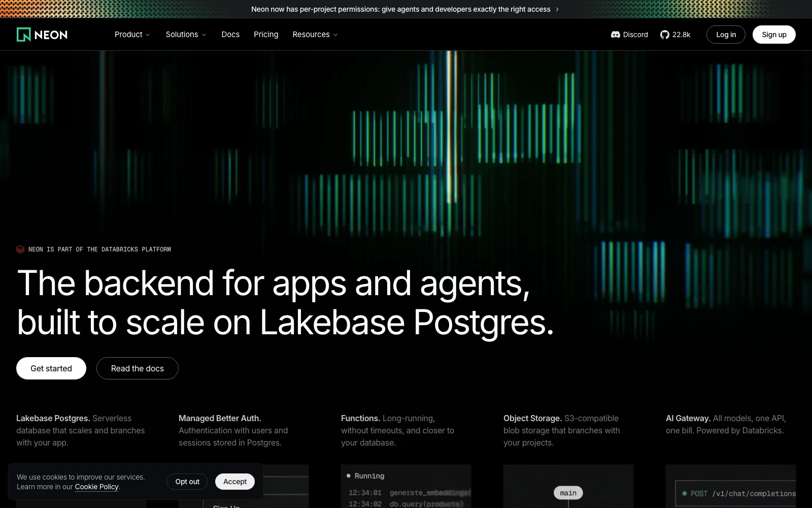Click the main branch pill in Object Storage preview
This screenshot has width=812, height=508.
coord(568,493)
